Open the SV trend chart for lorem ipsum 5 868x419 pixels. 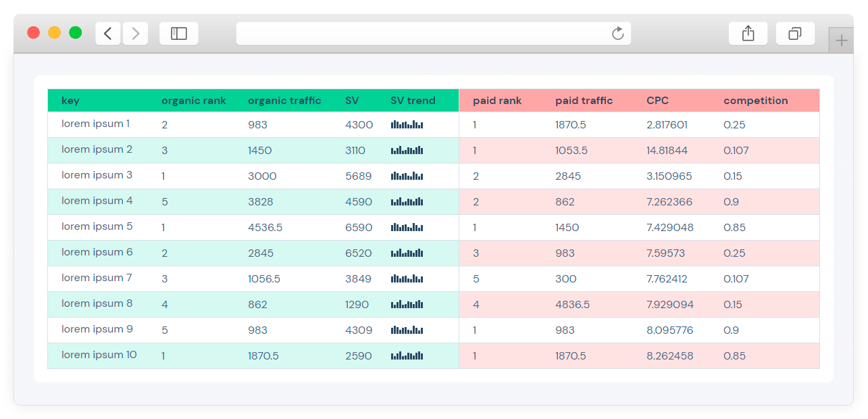pos(407,227)
